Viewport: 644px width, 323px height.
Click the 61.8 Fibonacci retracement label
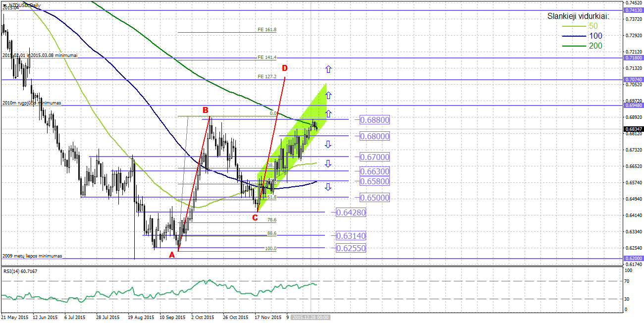click(x=271, y=197)
